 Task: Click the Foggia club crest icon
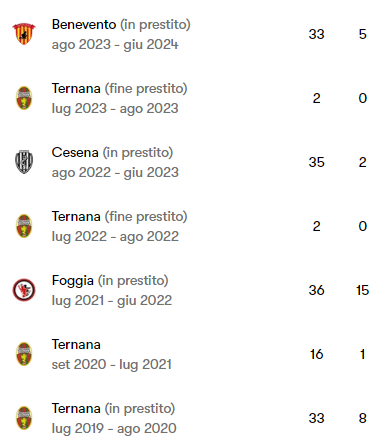(x=24, y=290)
